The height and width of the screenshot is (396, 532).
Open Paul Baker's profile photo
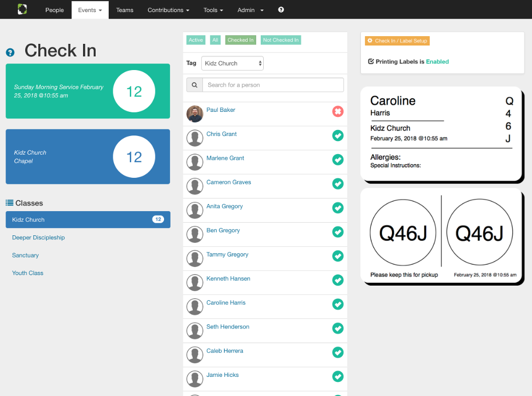[x=195, y=114]
